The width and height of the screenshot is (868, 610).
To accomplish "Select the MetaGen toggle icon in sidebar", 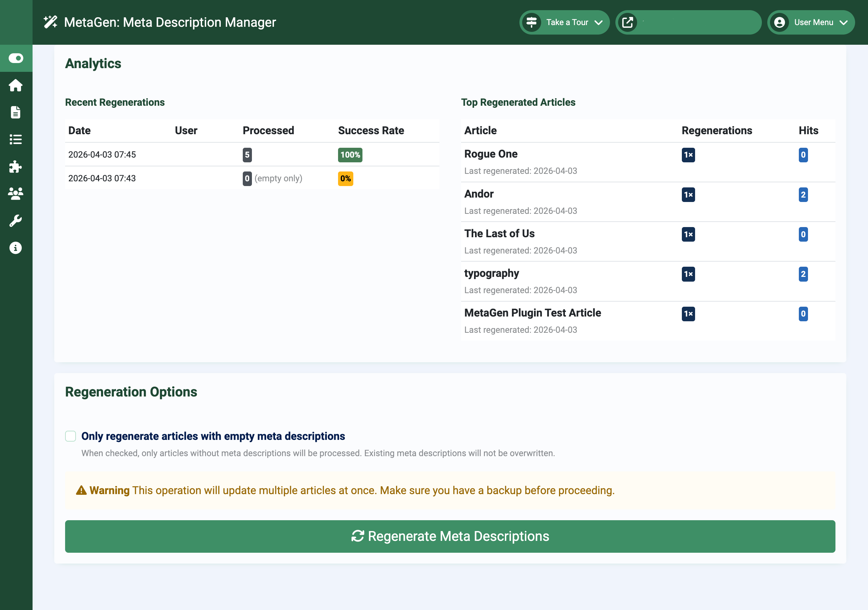I will click(16, 58).
